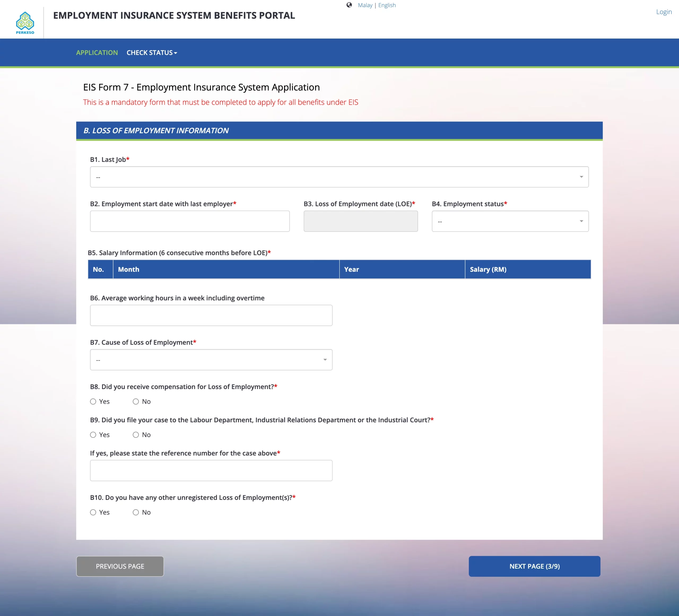Image resolution: width=679 pixels, height=616 pixels.
Task: Click the PERKESO logo
Action: point(25,23)
